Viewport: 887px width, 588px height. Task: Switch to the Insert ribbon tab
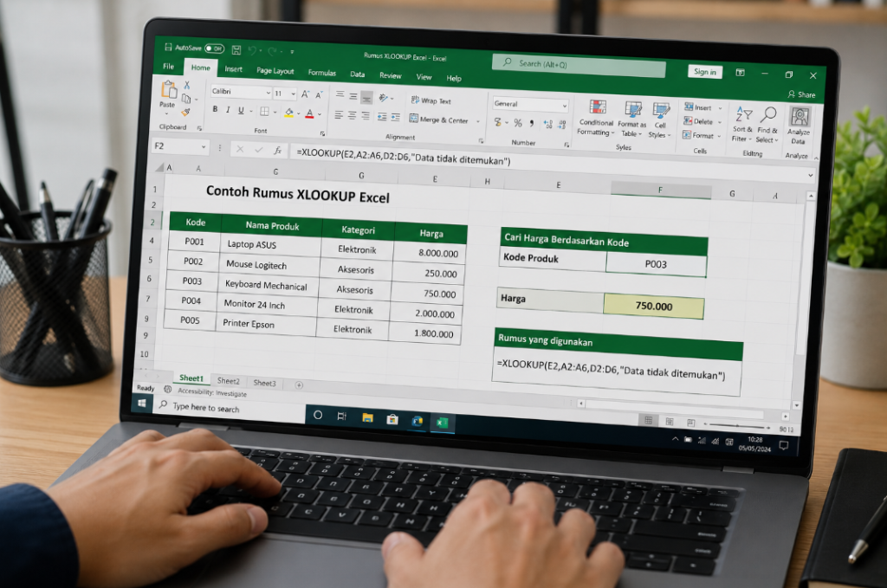pos(233,69)
